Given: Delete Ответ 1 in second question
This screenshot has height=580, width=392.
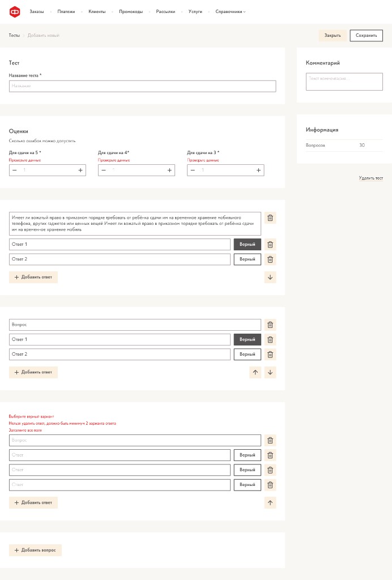Looking at the screenshot, I should pyautogui.click(x=270, y=340).
